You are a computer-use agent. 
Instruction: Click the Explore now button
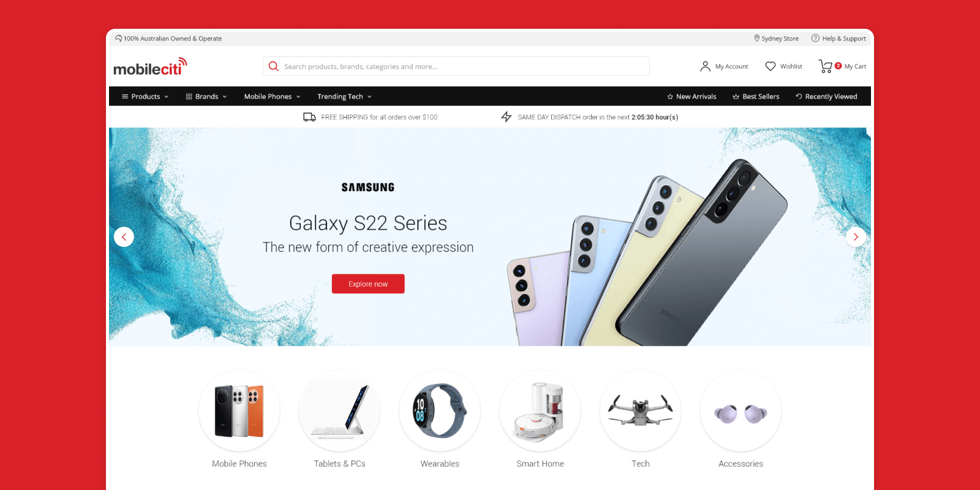pyautogui.click(x=368, y=284)
